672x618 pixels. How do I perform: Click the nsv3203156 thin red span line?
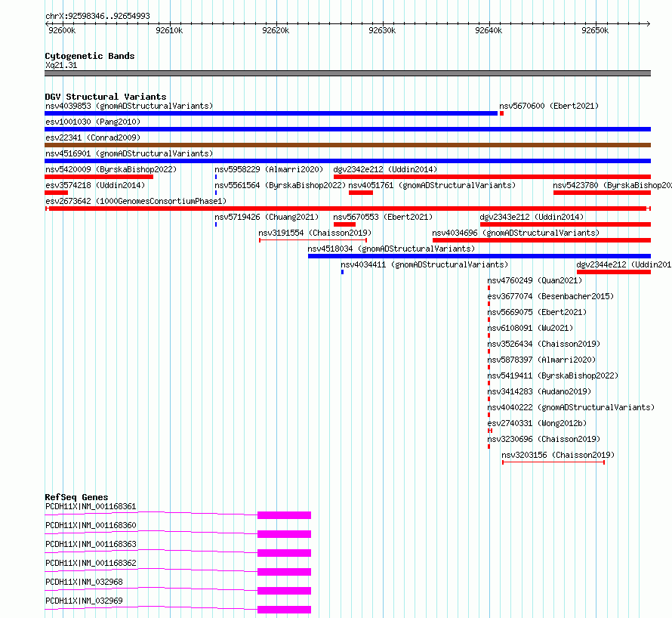coord(553,462)
